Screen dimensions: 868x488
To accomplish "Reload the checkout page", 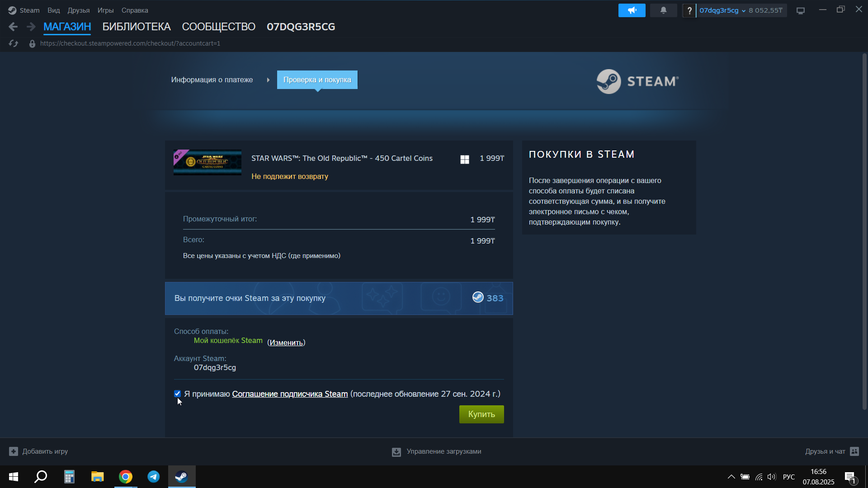I will coord(13,43).
